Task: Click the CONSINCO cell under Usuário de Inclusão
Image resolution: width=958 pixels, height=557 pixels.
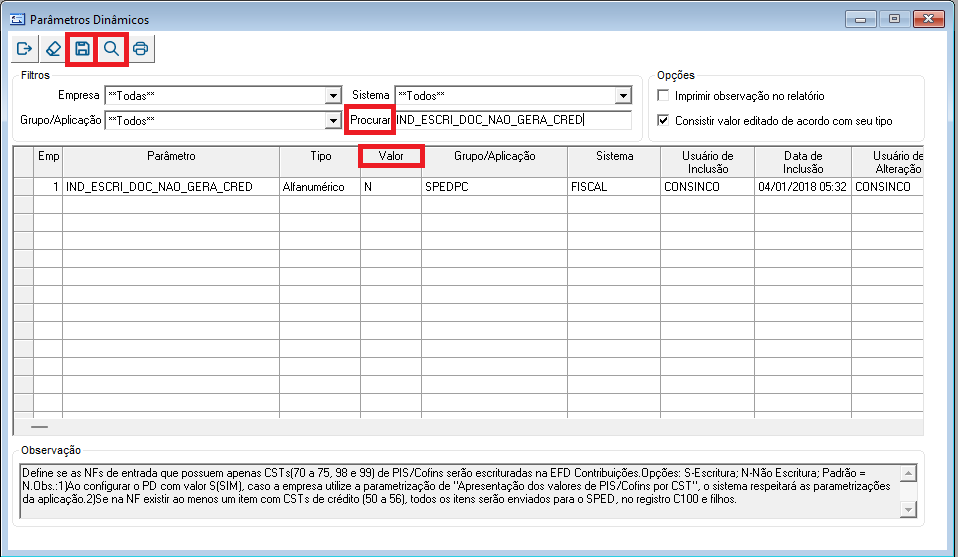Action: tap(708, 187)
